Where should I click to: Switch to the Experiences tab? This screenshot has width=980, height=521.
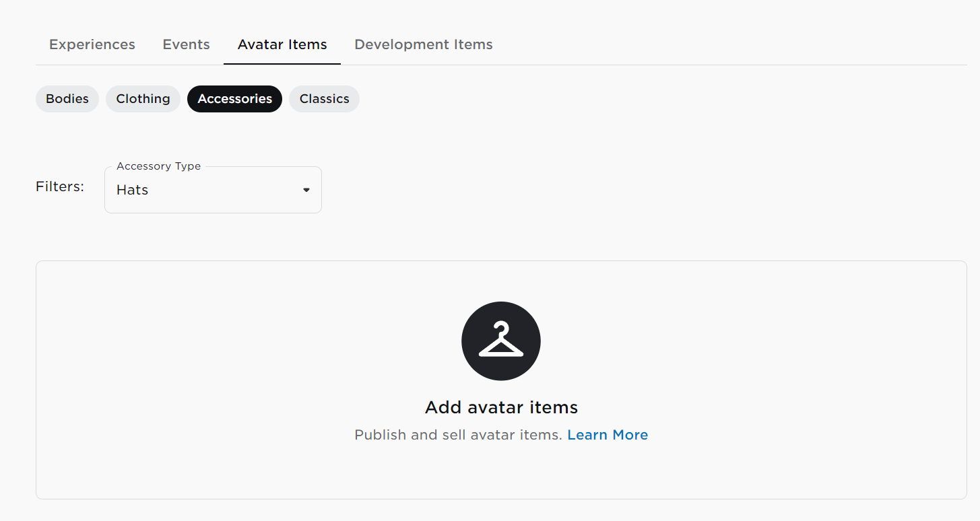pyautogui.click(x=92, y=44)
